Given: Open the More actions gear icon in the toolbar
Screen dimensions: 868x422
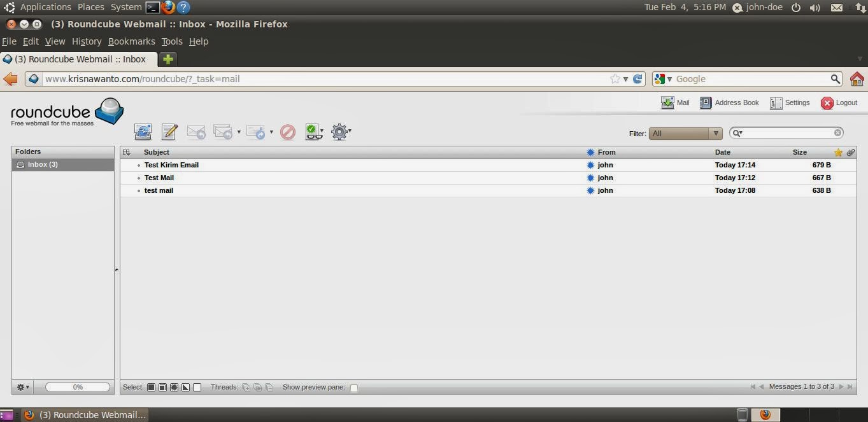Looking at the screenshot, I should click(339, 132).
